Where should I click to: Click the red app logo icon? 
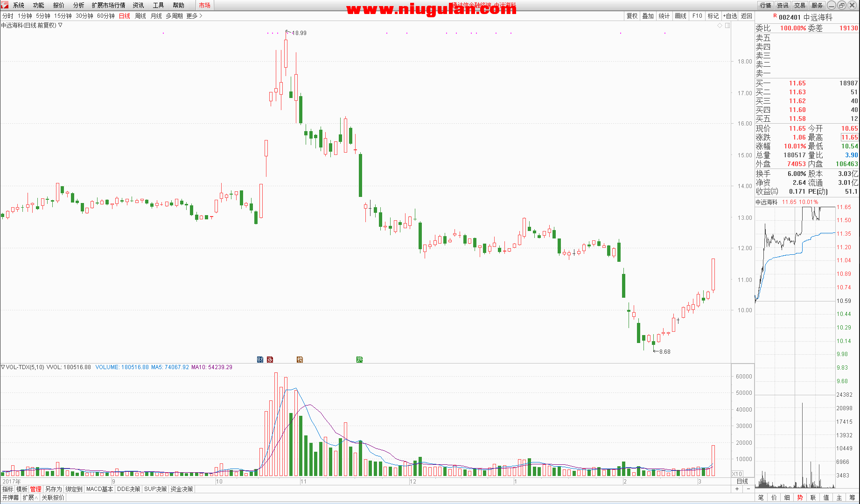[x=5, y=5]
